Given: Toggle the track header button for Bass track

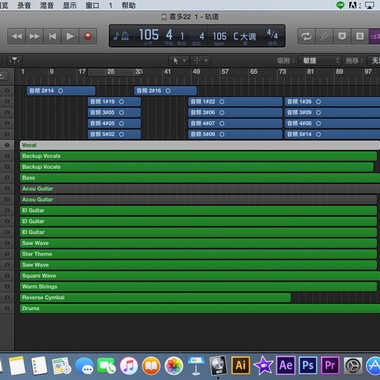Looking at the screenshot, I should click(7, 178).
